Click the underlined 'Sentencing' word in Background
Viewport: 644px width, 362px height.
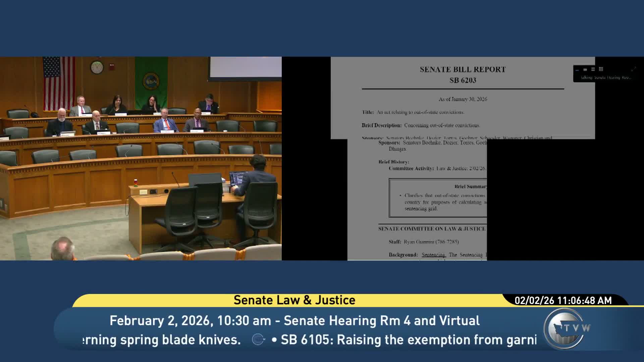click(x=433, y=255)
